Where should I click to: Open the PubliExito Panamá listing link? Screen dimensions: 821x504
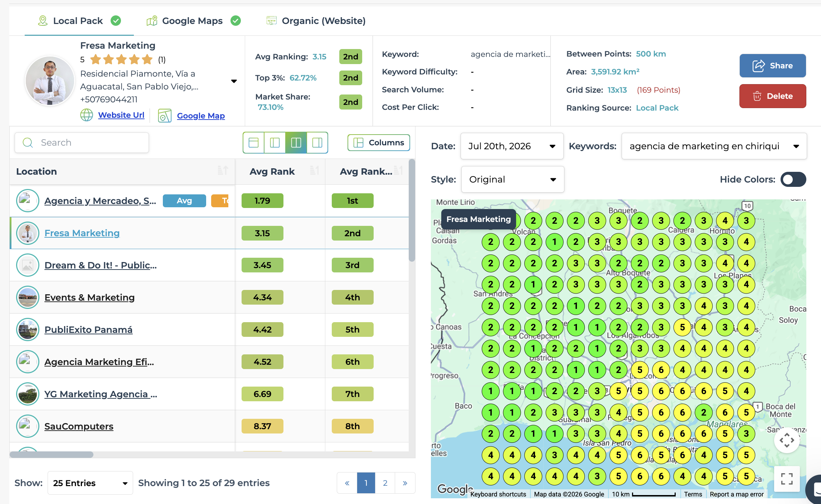coord(88,330)
